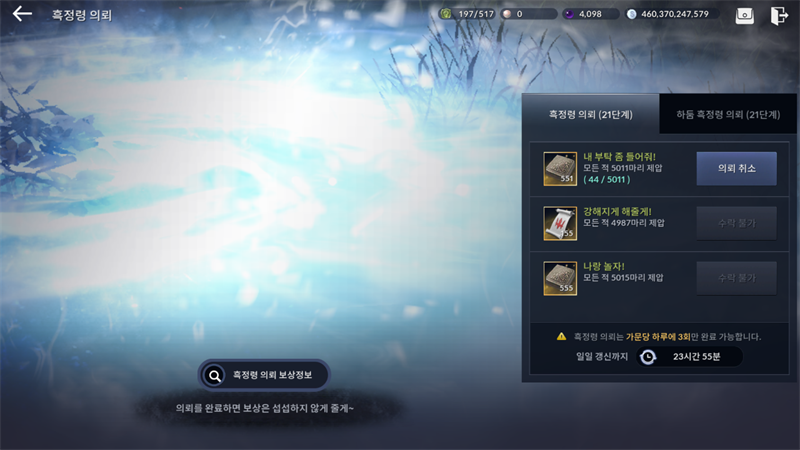The width and height of the screenshot is (800, 450).
Task: Click 수락 불가 button for 강해지게 해줄게!
Action: pyautogui.click(x=736, y=223)
